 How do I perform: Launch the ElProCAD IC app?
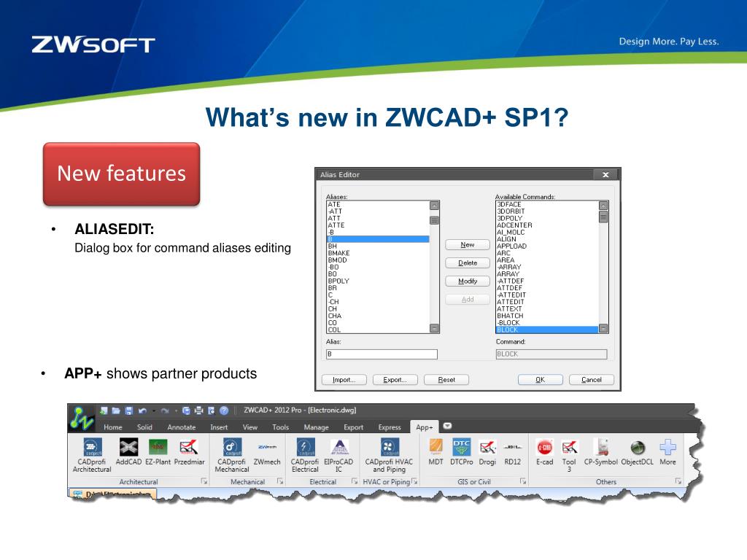click(x=338, y=455)
